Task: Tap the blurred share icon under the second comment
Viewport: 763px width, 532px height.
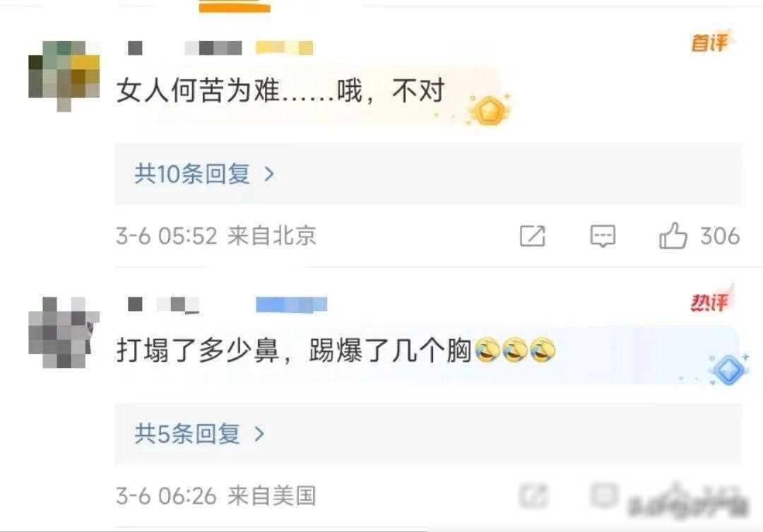Action: [534, 497]
